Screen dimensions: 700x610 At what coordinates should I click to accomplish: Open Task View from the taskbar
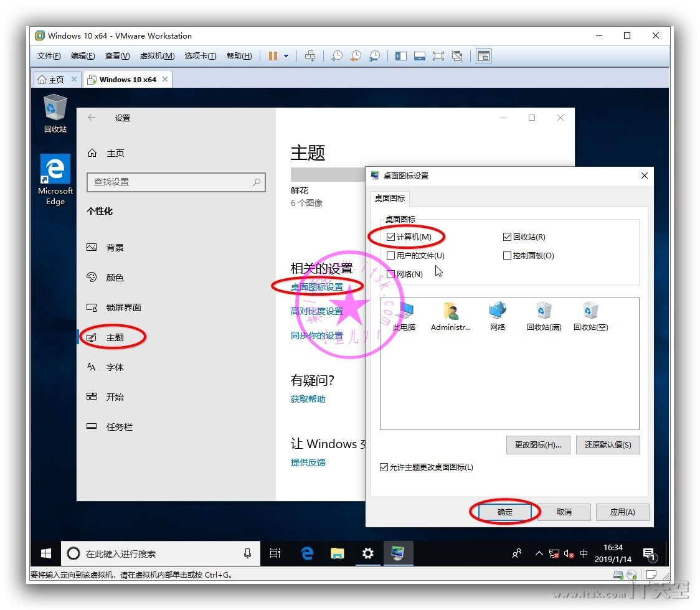click(275, 554)
